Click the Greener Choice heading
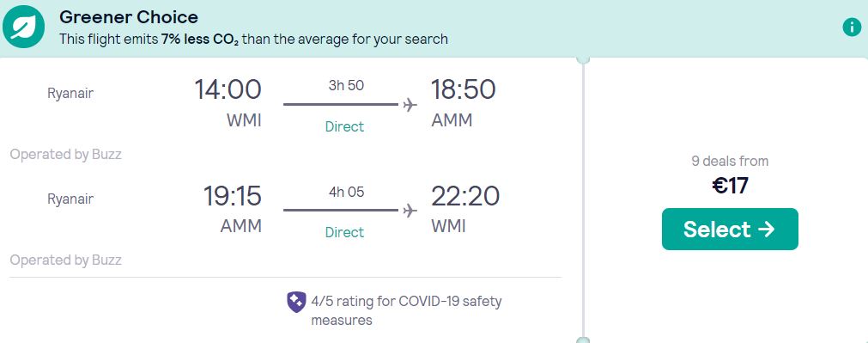868x343 pixels. (x=129, y=17)
